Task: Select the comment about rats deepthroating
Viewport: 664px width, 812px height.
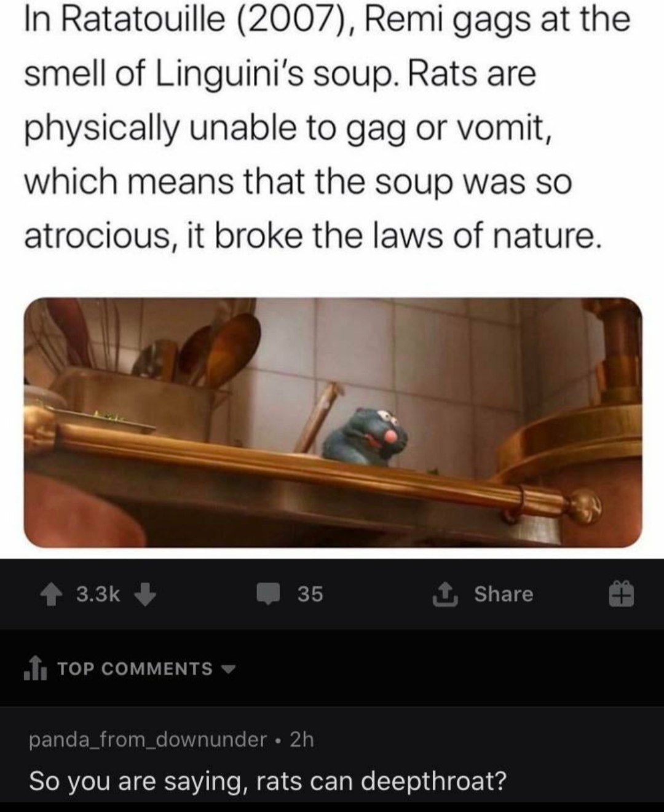Action: tap(267, 781)
